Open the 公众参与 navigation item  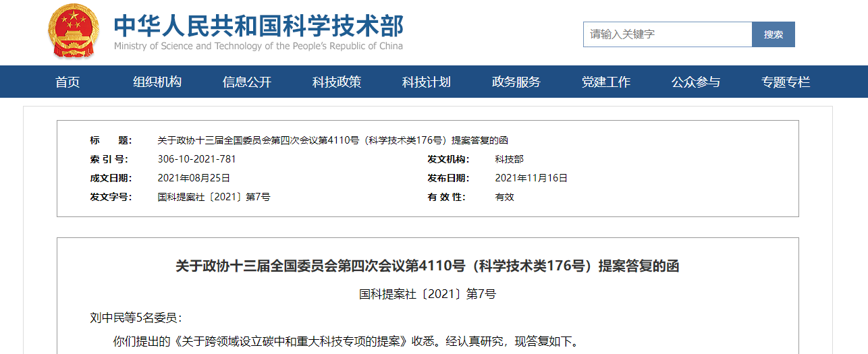coord(696,82)
